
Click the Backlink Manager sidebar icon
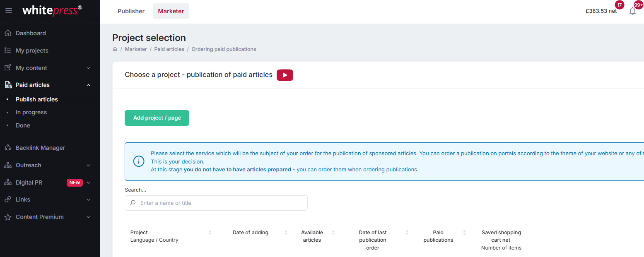pyautogui.click(x=7, y=148)
